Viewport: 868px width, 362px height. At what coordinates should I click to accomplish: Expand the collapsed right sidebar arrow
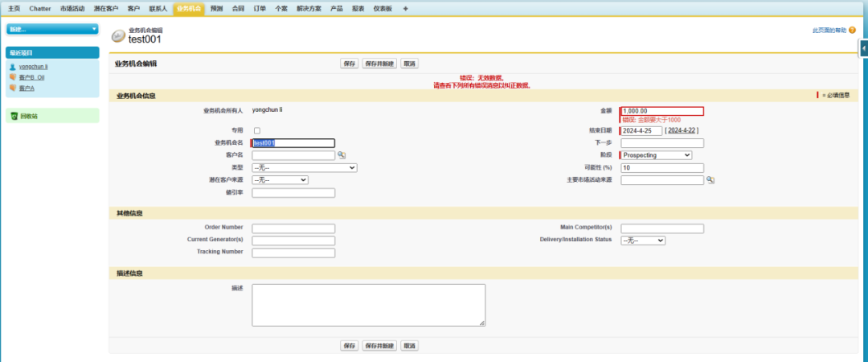click(x=863, y=48)
